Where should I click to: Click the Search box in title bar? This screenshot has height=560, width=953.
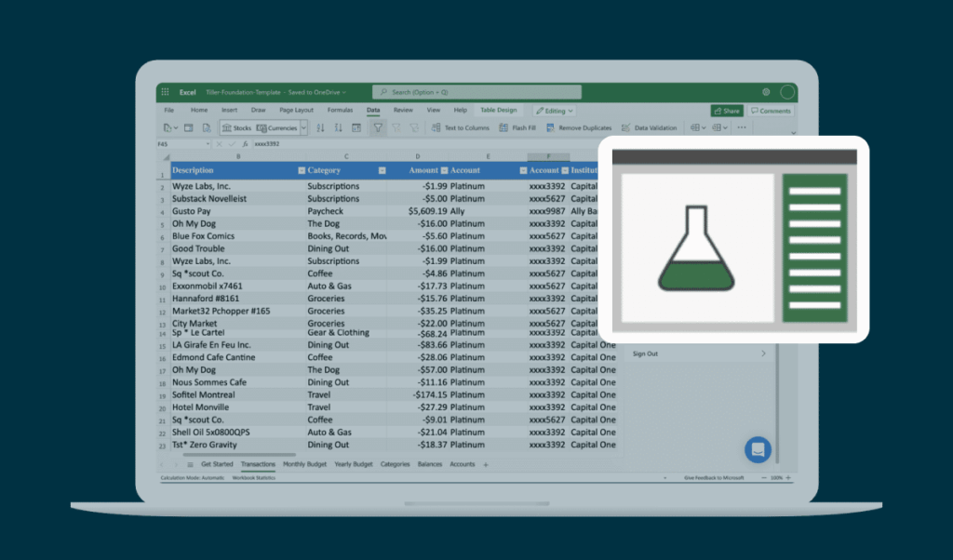click(476, 92)
